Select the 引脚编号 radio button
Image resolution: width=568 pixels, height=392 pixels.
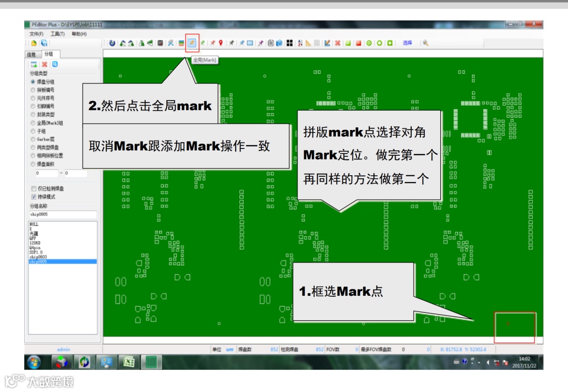click(33, 106)
